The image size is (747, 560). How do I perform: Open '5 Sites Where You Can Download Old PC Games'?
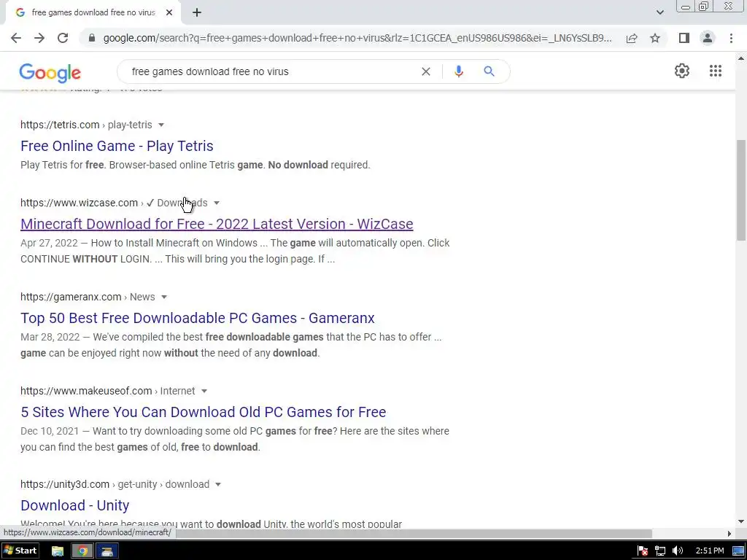click(204, 412)
